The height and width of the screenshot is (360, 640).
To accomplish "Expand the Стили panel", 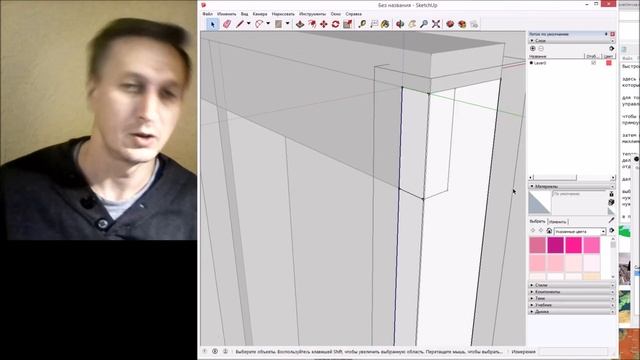I will tap(571, 285).
